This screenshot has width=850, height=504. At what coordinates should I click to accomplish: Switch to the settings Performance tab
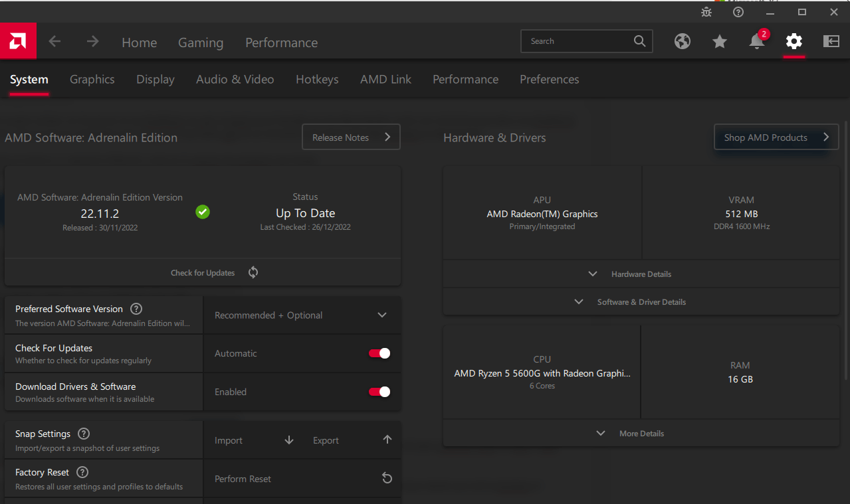(x=465, y=80)
